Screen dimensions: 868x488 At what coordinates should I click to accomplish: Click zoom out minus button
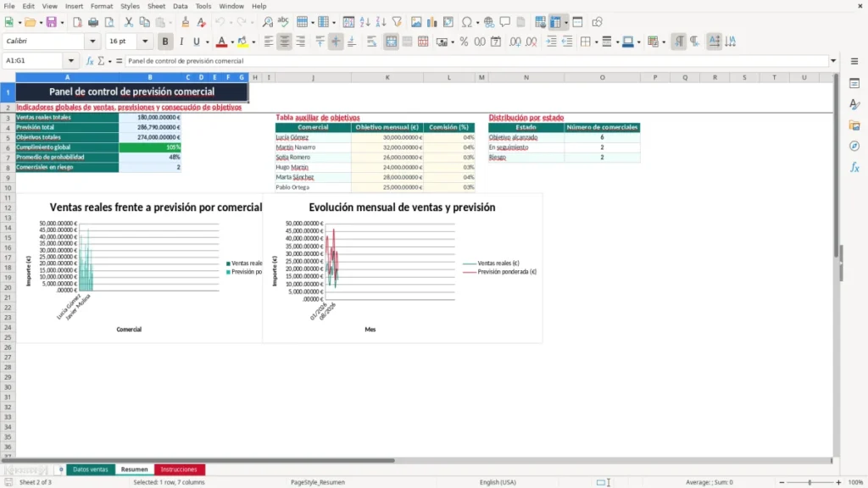pos(782,482)
